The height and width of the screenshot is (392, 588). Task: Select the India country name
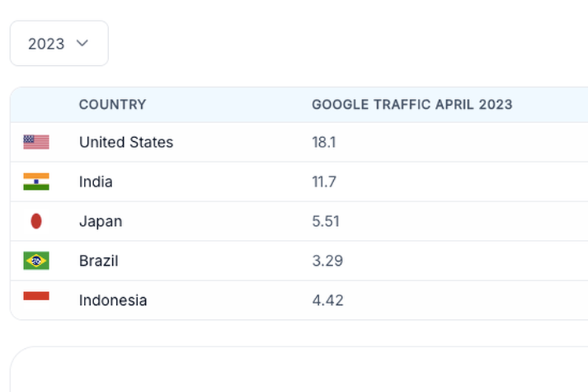point(96,182)
